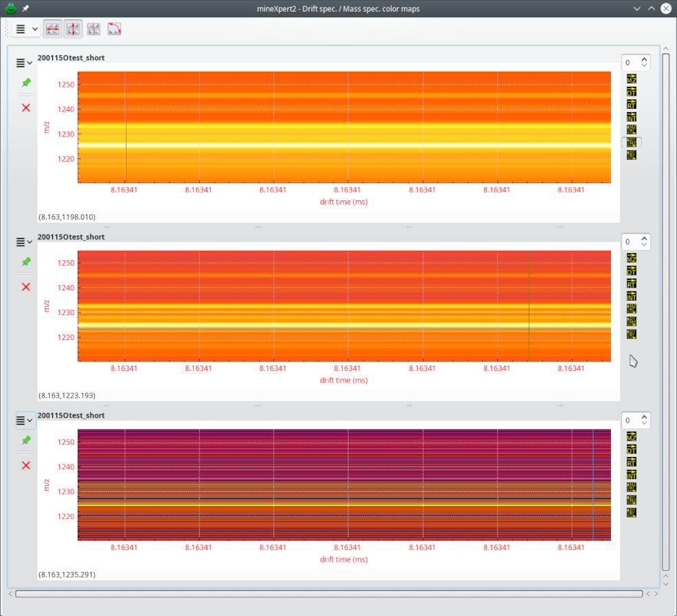Viewport: 677px width, 616px height.
Task: Toggle vertical y-axis range lock in toolbar
Action: (x=73, y=29)
